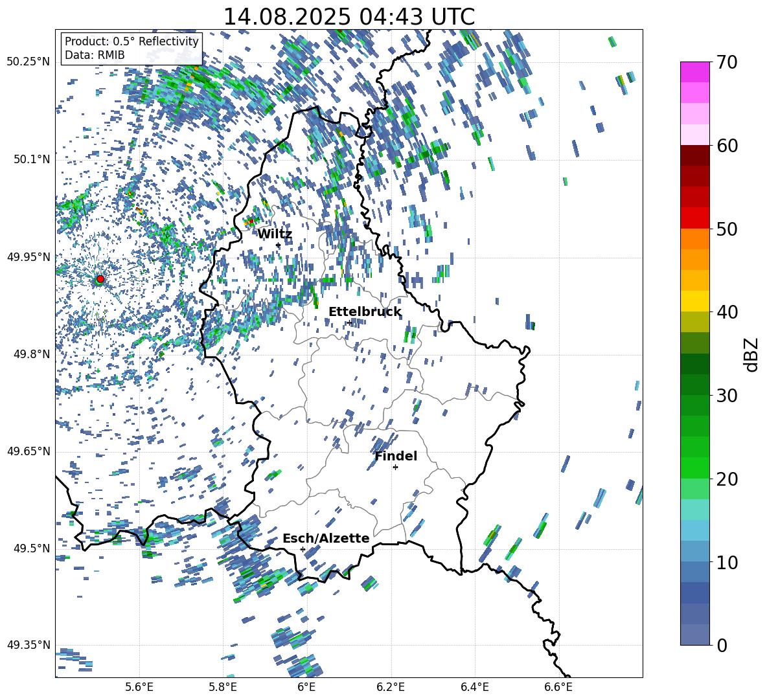The image size is (767, 700).
Task: Click the 70 dBZ colorbar tick label
Action: click(x=727, y=62)
